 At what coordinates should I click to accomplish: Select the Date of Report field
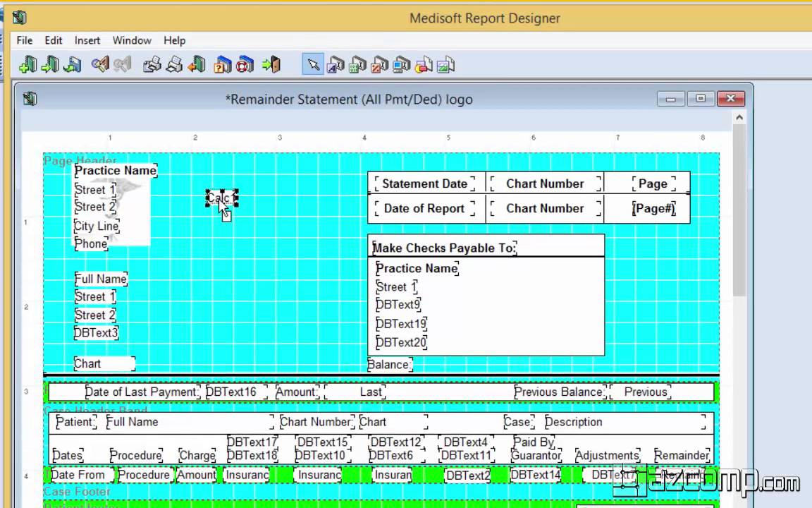424,208
